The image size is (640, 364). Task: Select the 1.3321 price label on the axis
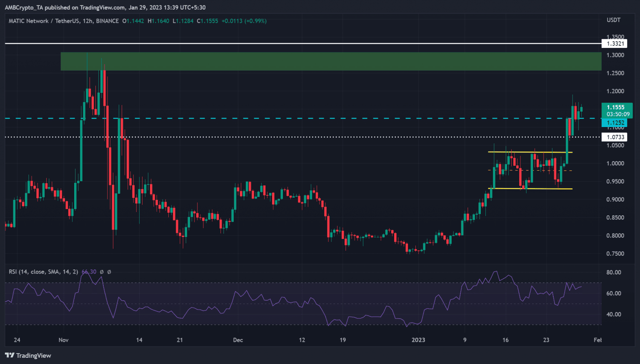(x=615, y=43)
